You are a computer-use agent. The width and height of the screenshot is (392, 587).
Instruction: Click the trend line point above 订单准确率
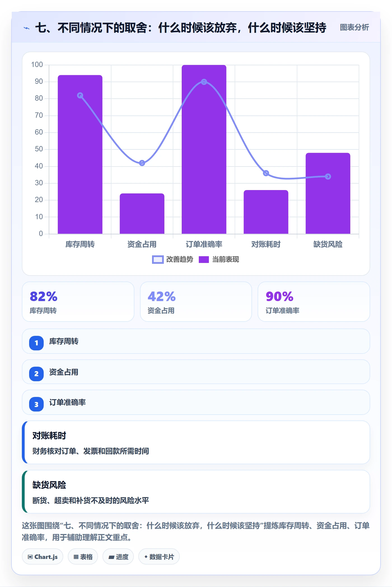[204, 82]
